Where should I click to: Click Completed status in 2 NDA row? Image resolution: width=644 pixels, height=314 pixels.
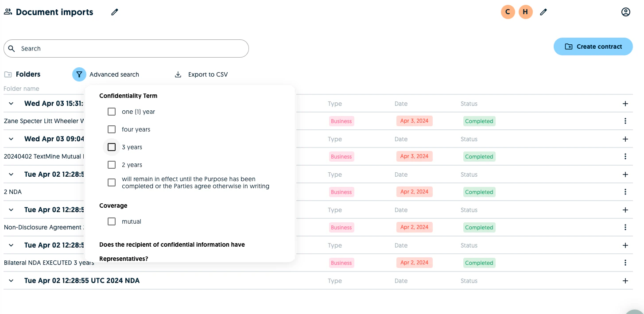tap(479, 192)
